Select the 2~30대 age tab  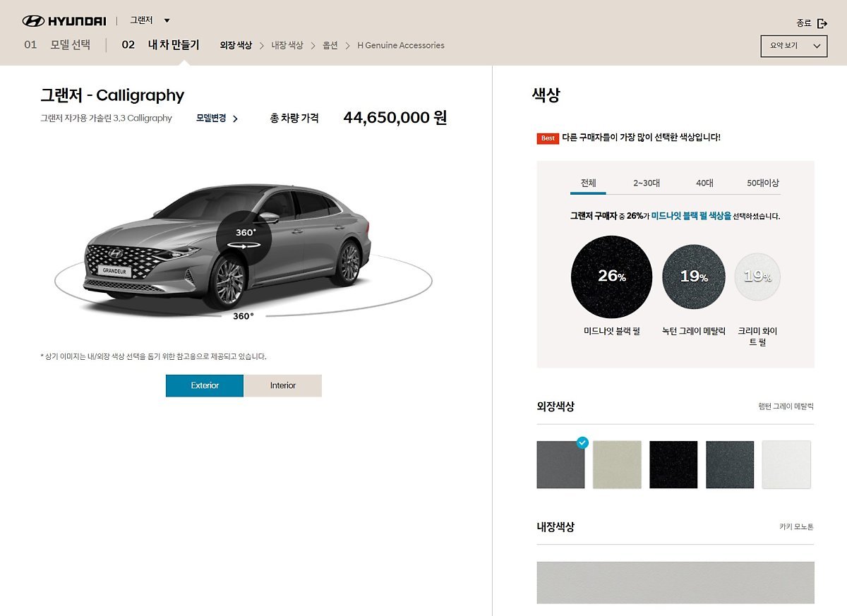tap(647, 183)
